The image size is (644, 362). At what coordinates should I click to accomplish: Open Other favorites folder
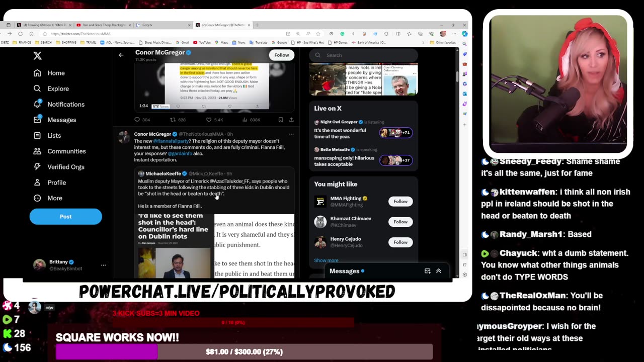click(443, 43)
